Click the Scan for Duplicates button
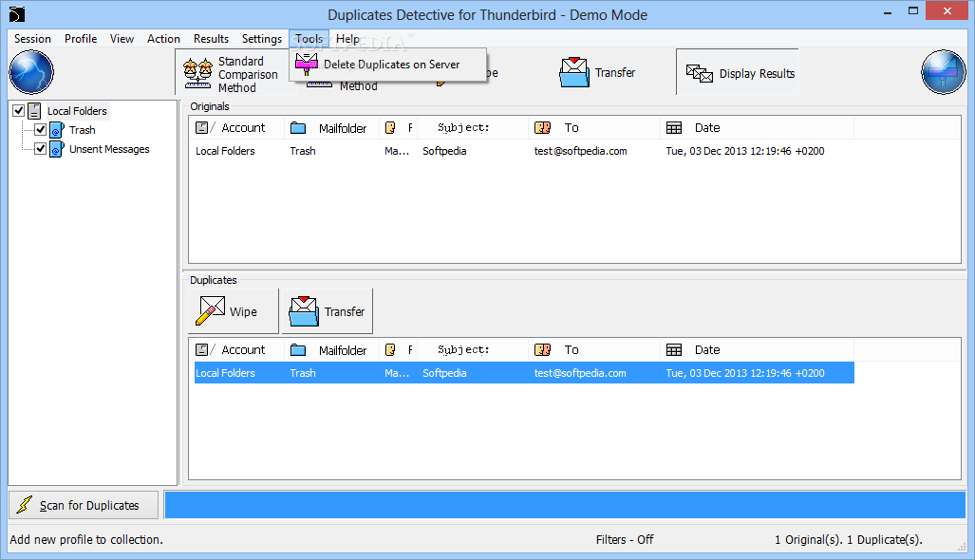Image resolution: width=975 pixels, height=560 pixels. [84, 505]
